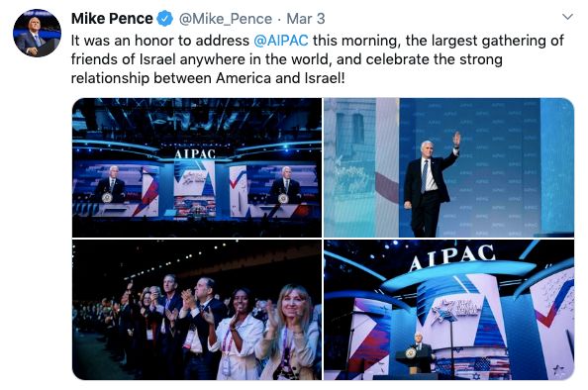Click the AIPAC sign in top-left photo
The width and height of the screenshot is (588, 390).
pos(195,153)
